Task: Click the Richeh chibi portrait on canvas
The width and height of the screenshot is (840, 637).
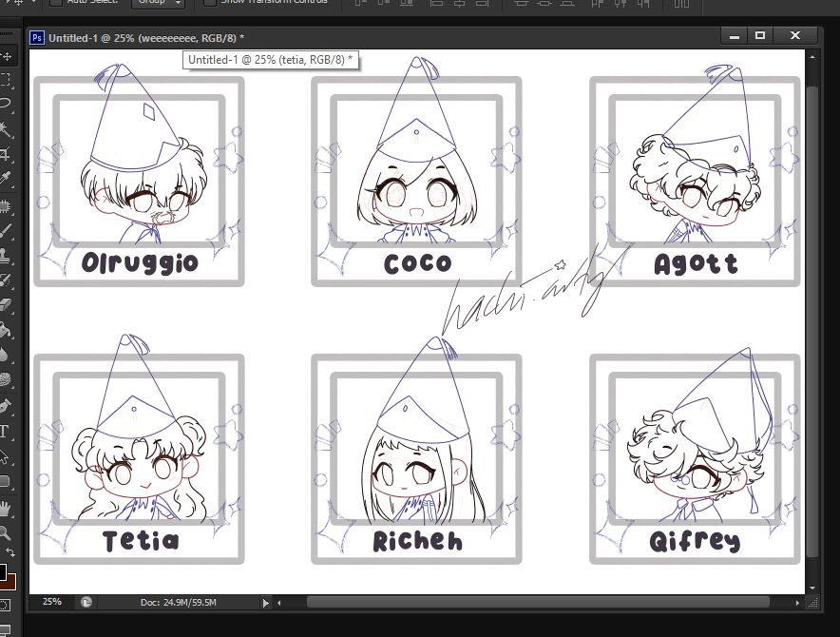Action: click(423, 432)
